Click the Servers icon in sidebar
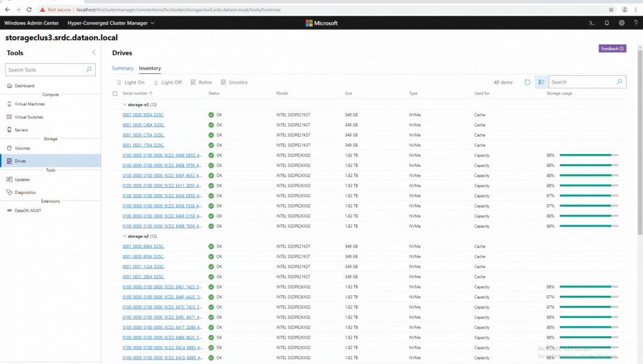The width and height of the screenshot is (643, 364). click(9, 130)
